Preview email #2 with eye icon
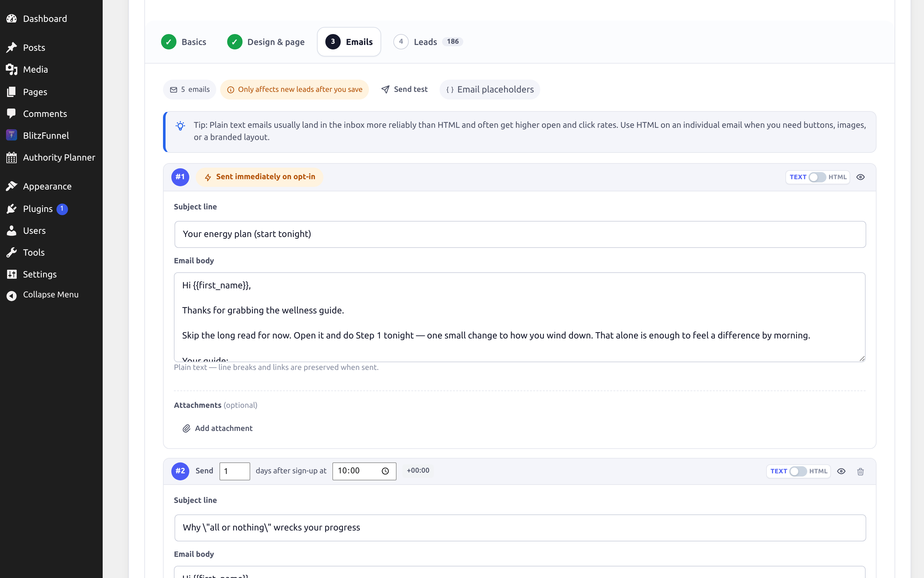The image size is (924, 578). pyautogui.click(x=841, y=471)
